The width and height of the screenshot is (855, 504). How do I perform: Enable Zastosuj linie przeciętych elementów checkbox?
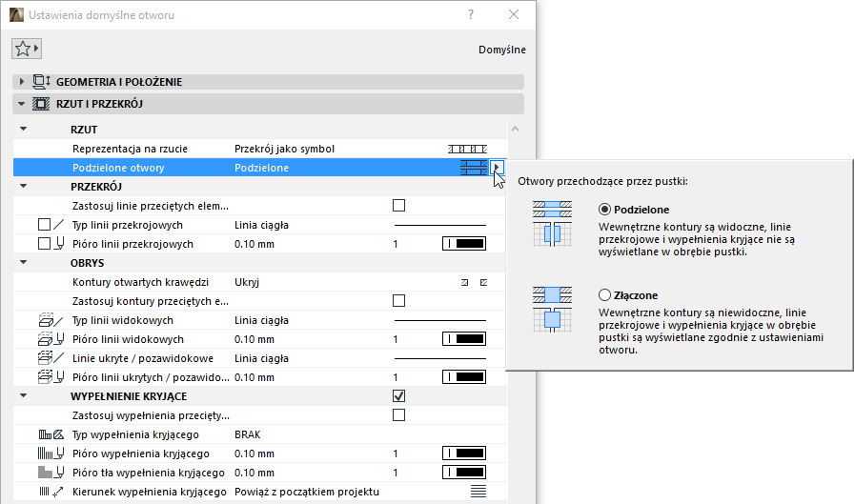(x=399, y=206)
